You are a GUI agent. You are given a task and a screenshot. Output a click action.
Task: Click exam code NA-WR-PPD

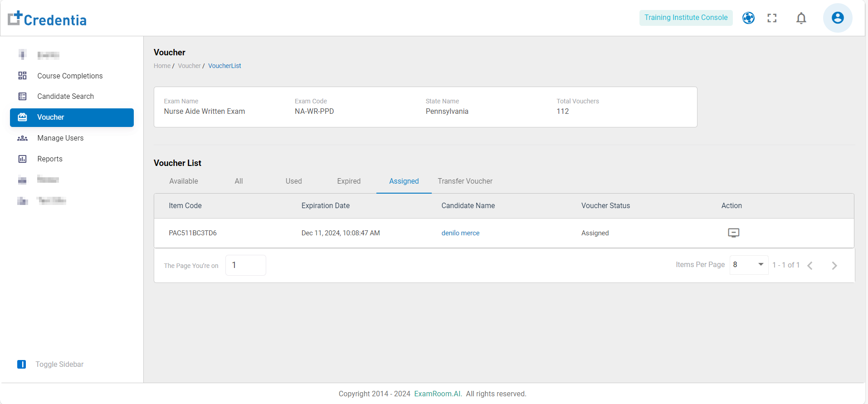pos(314,111)
